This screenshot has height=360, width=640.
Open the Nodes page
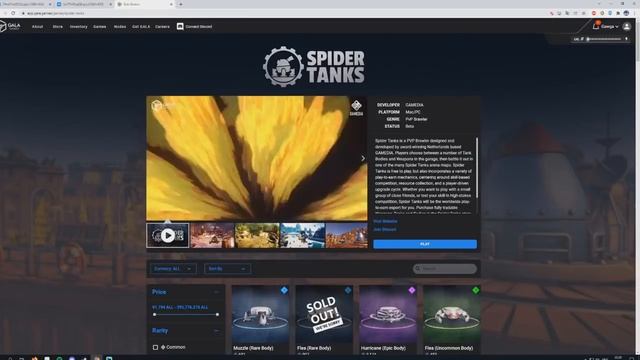pyautogui.click(x=120, y=27)
